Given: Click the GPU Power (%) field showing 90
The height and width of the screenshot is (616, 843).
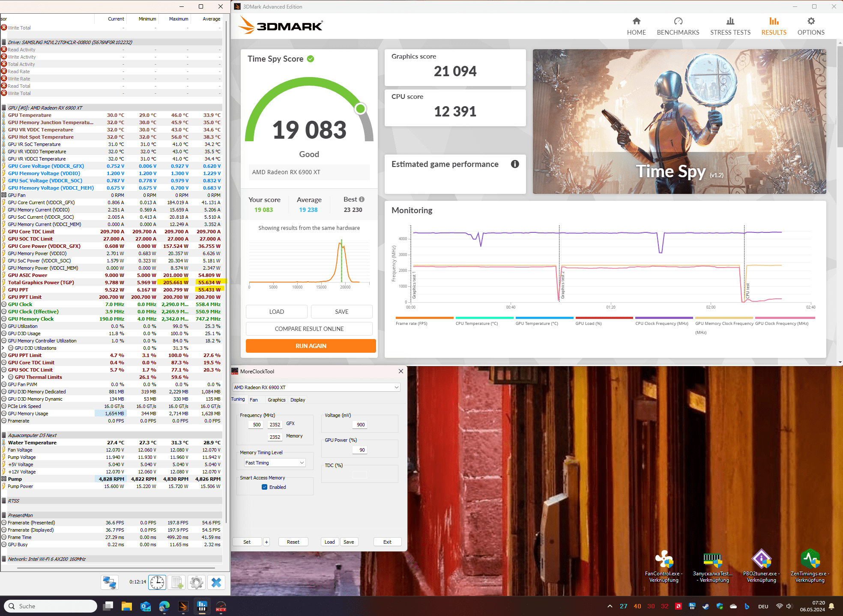Looking at the screenshot, I should (x=360, y=450).
